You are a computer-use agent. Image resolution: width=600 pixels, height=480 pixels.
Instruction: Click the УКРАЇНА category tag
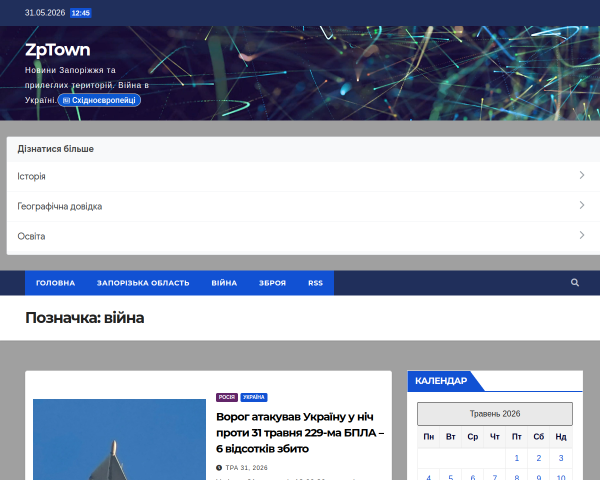pyautogui.click(x=254, y=397)
